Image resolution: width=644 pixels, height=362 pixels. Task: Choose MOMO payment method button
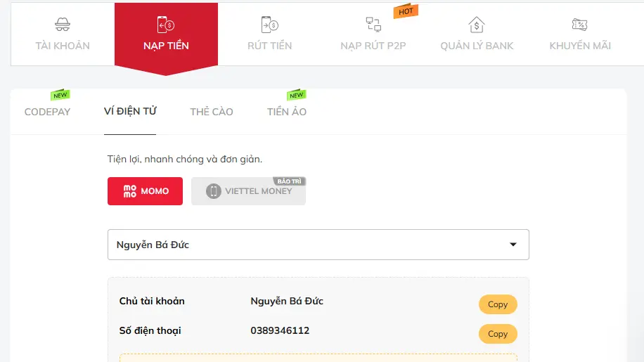(x=145, y=191)
